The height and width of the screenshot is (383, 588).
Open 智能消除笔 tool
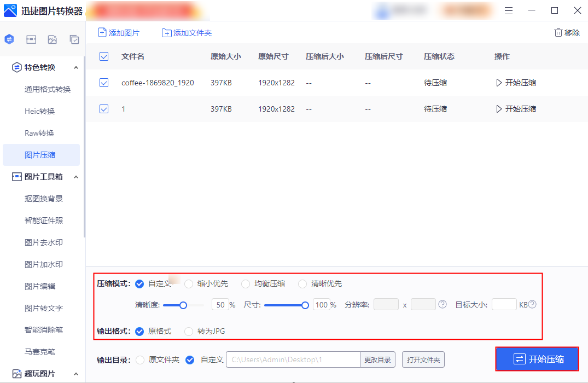tap(44, 330)
